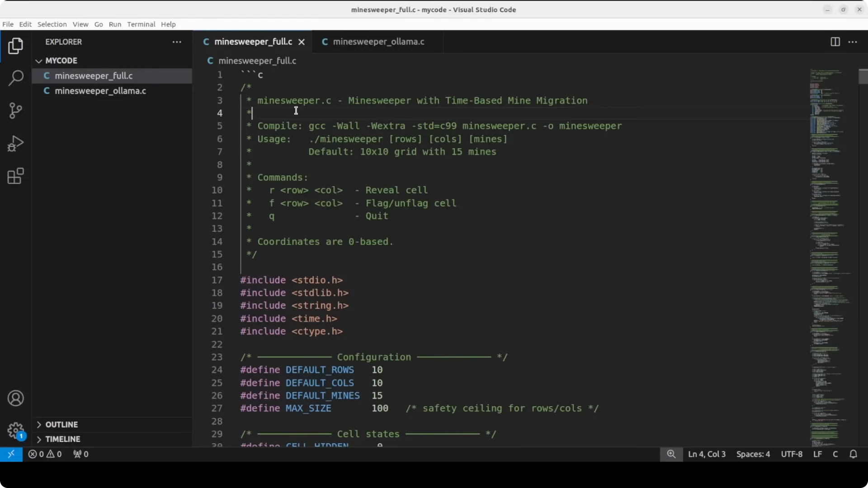Open the Terminal menu
The height and width of the screenshot is (488, 868).
(141, 24)
